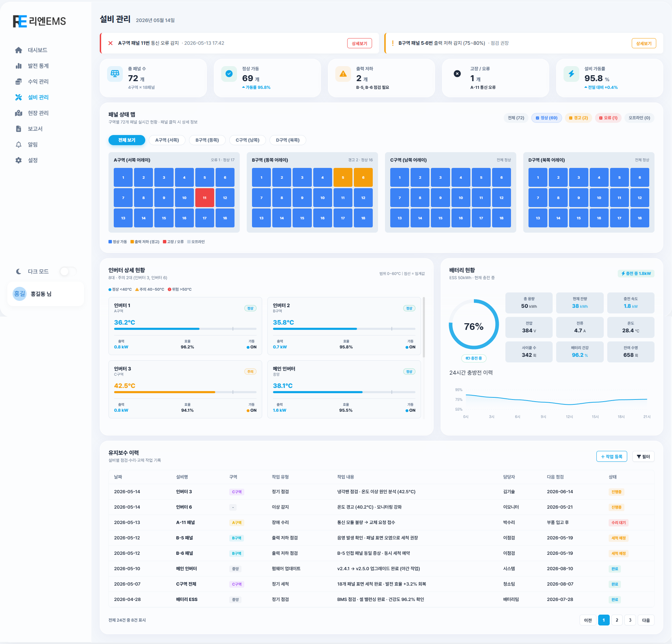This screenshot has width=672, height=644.
Task: Click the inverter list vertical scrollbar
Action: [424, 327]
